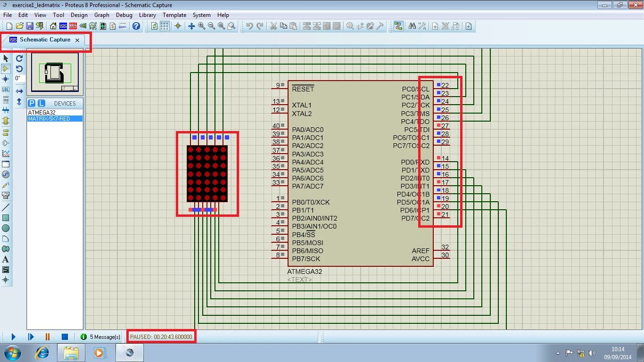
Task: Click the Play simulation button
Action: [13, 337]
